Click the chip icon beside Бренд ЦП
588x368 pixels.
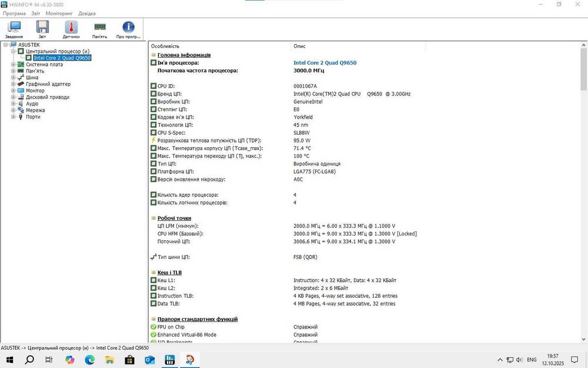coord(153,94)
